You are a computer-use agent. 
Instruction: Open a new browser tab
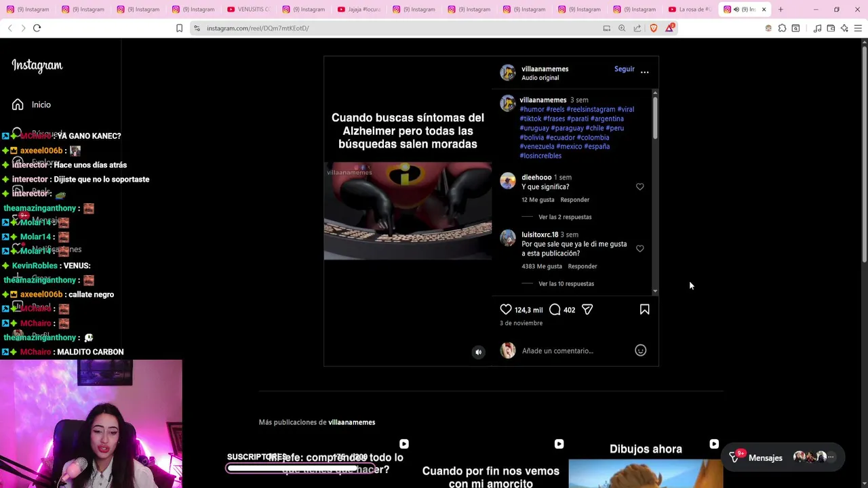(781, 9)
